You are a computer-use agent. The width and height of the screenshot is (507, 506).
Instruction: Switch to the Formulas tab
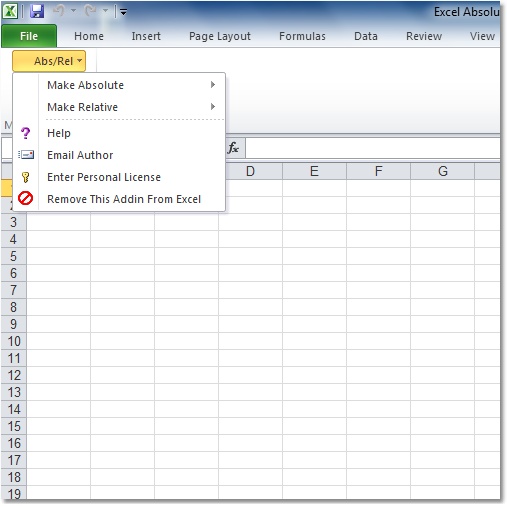[302, 36]
